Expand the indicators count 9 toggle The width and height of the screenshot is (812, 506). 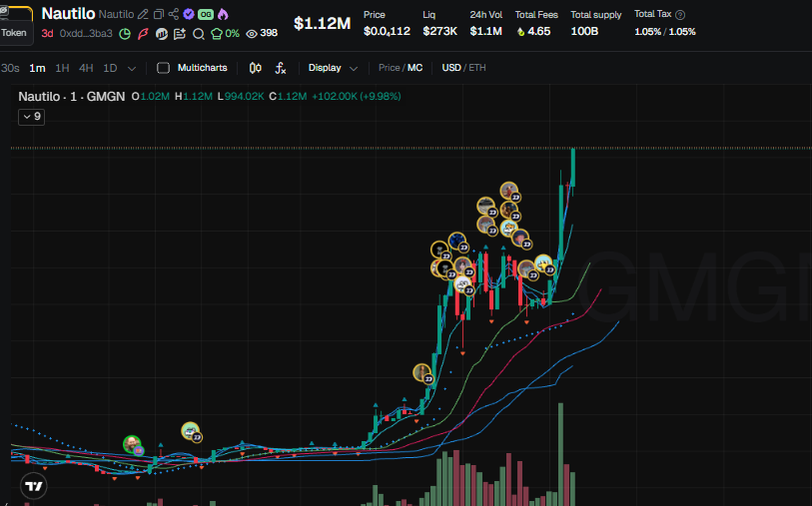[32, 117]
